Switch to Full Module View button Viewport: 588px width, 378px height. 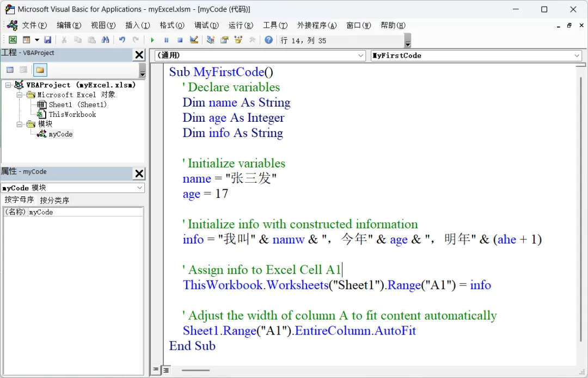pos(166,370)
